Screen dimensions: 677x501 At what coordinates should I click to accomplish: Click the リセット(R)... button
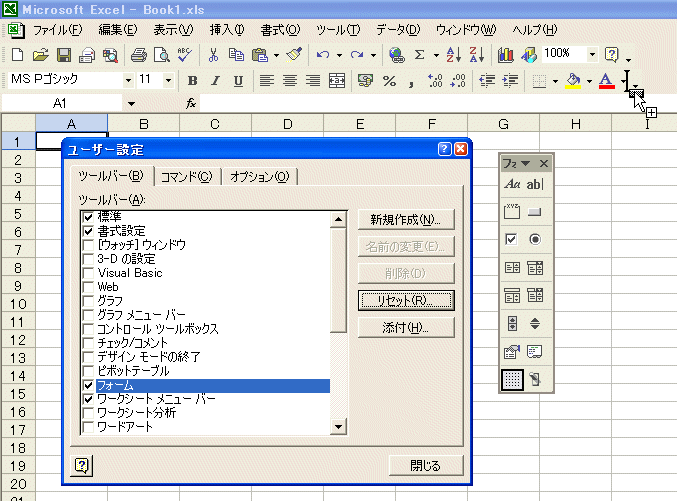(406, 300)
